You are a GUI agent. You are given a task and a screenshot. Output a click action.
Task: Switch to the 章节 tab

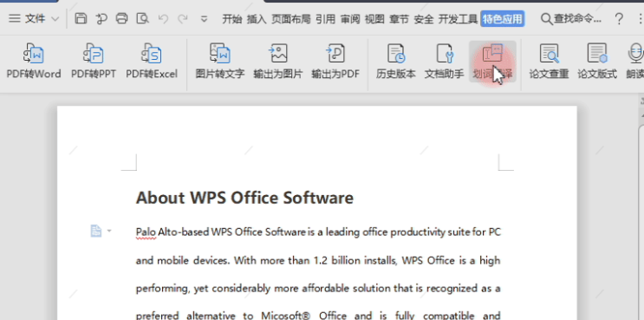[399, 19]
